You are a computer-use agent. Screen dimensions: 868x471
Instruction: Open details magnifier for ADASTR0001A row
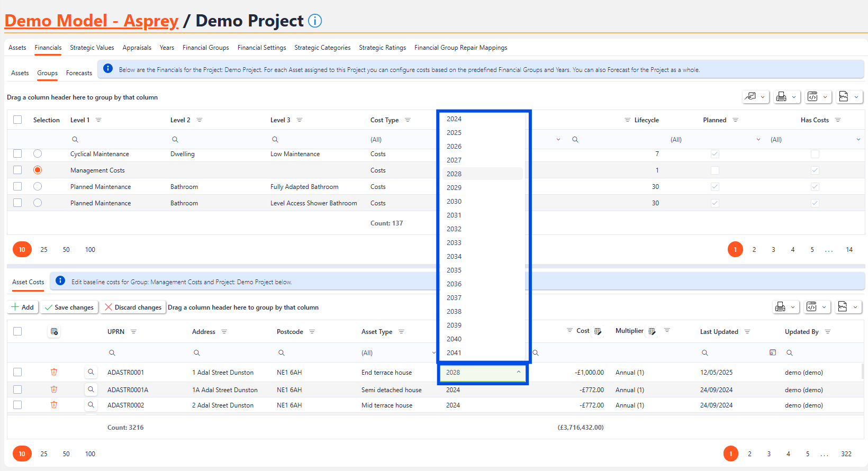pos(91,390)
